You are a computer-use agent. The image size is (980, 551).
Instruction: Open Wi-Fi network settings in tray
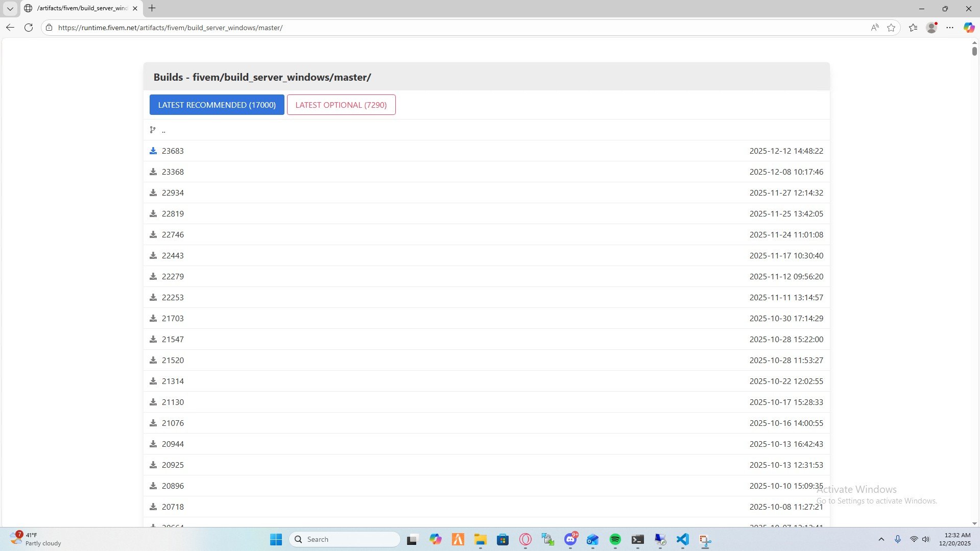(914, 539)
